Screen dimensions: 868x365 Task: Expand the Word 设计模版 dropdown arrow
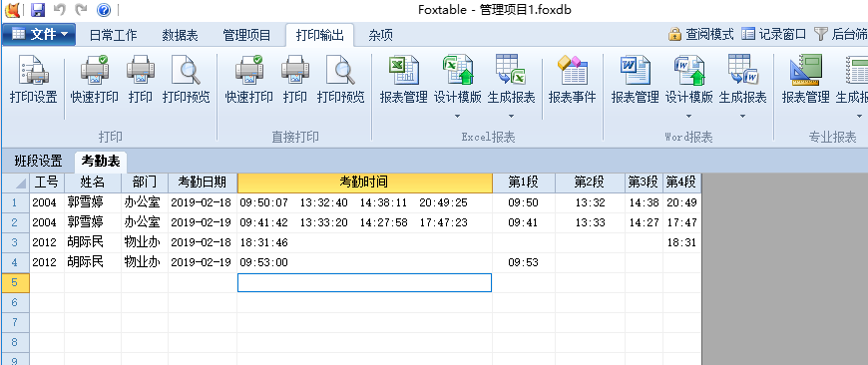coord(688,116)
